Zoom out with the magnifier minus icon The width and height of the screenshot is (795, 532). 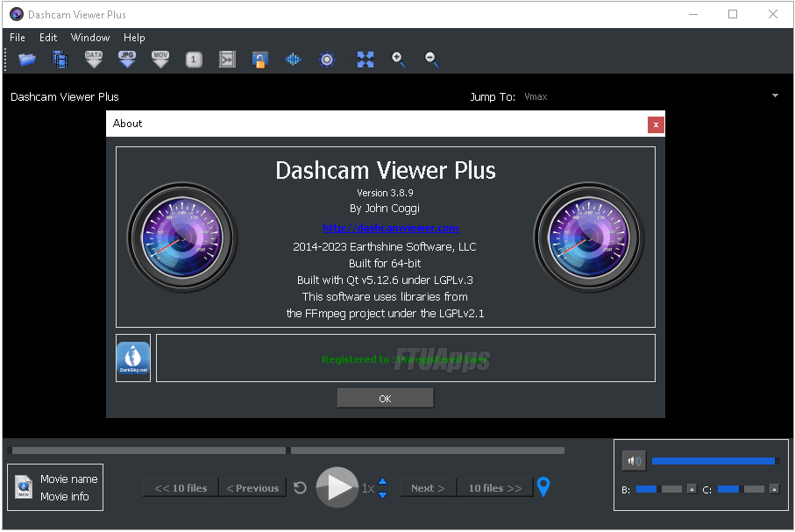click(x=431, y=60)
